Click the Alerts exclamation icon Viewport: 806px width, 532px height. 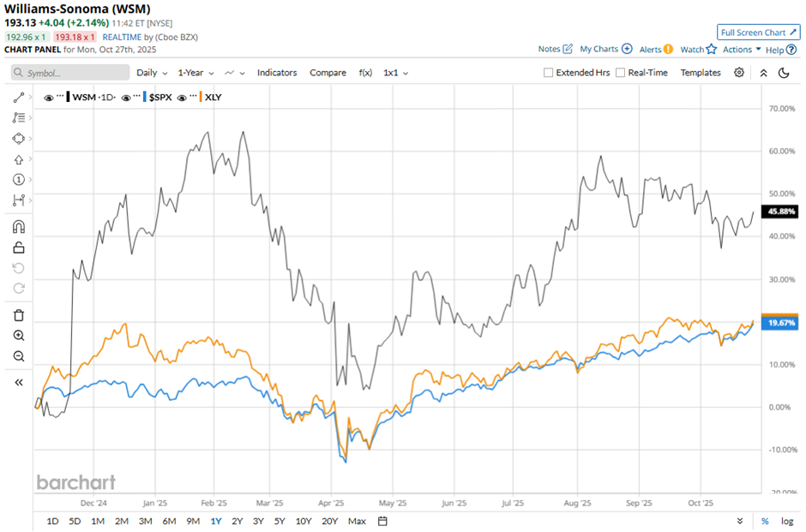668,50
